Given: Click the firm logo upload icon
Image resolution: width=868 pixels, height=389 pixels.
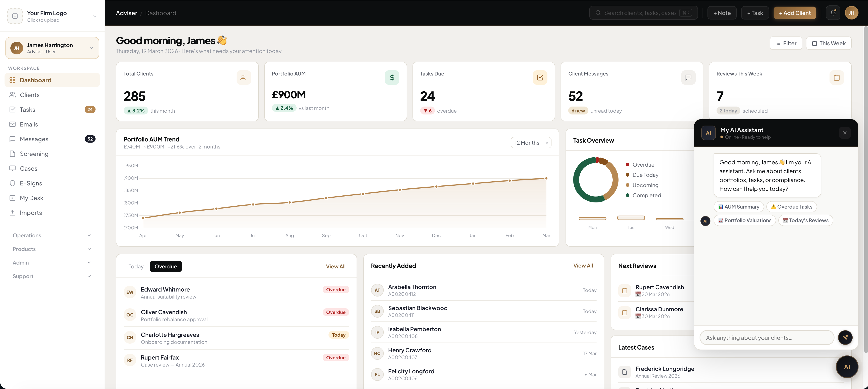Looking at the screenshot, I should pos(15,16).
